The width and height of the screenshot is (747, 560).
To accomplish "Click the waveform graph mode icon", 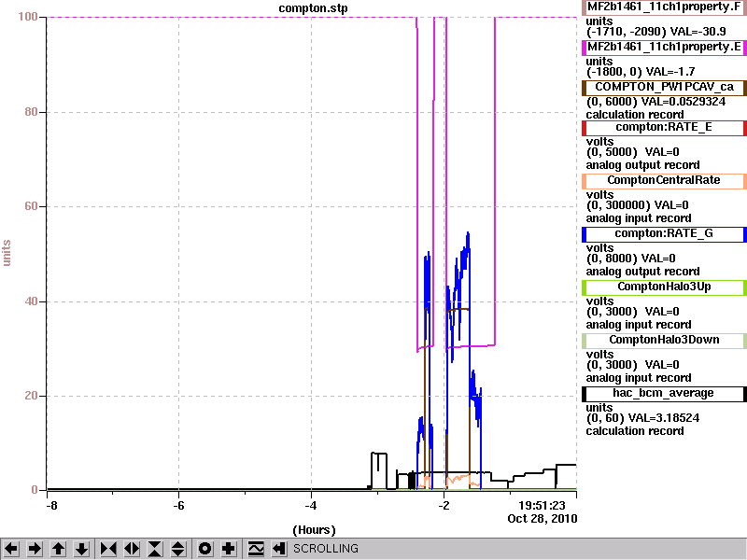I will tap(256, 549).
